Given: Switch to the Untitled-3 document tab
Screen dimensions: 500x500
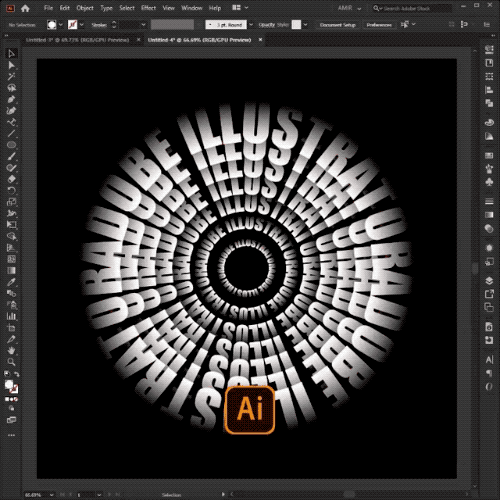Looking at the screenshot, I should pyautogui.click(x=77, y=40).
